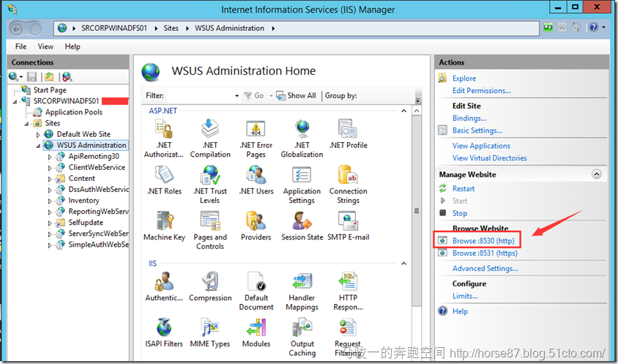Screen dimensions: 618x364
Task: Collapse the Manage Website section
Action: pyautogui.click(x=597, y=174)
